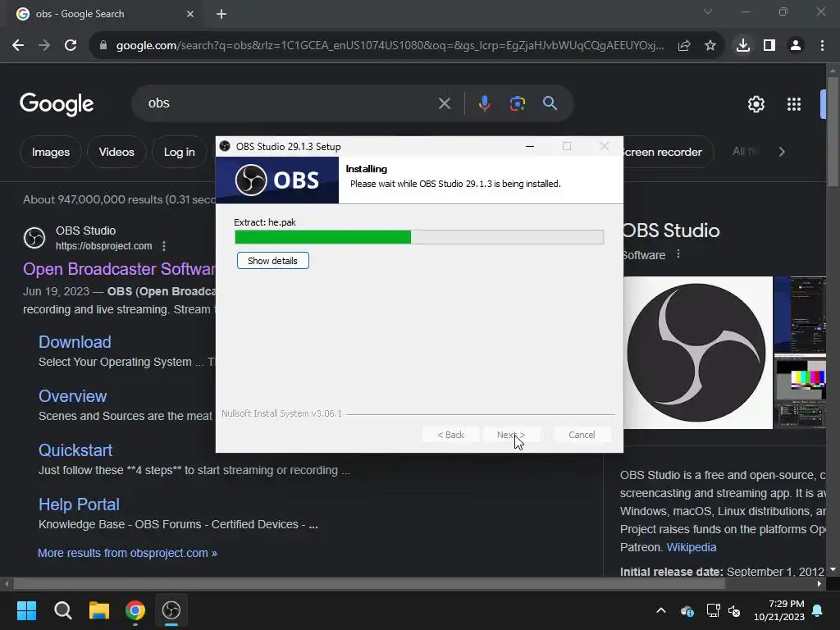Start voice search with microphone icon

click(x=484, y=103)
